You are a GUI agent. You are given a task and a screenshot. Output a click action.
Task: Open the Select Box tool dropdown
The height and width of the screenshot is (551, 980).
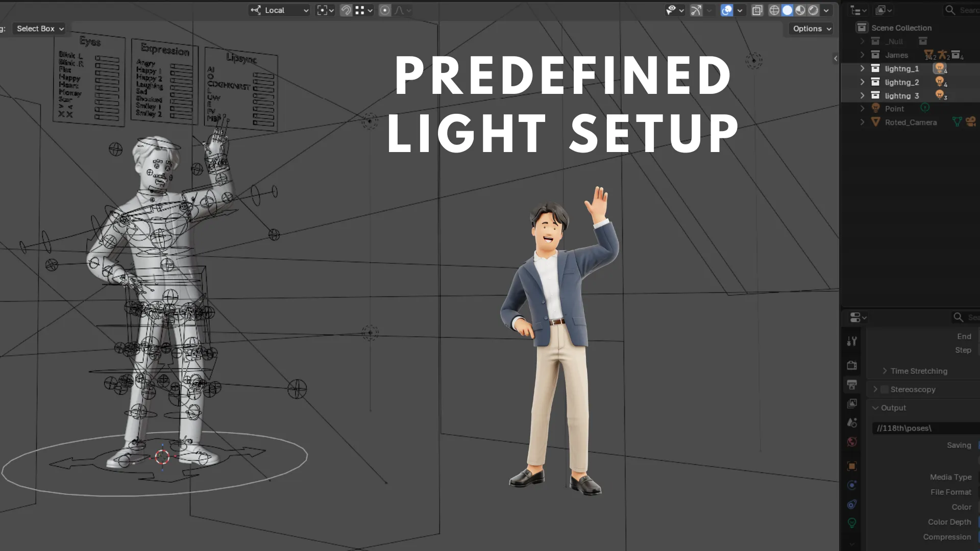click(40, 29)
